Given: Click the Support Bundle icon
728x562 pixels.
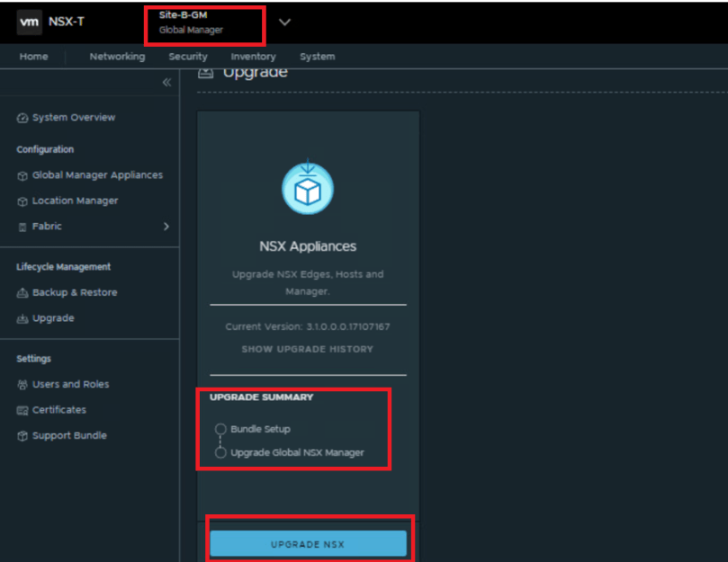Looking at the screenshot, I should (x=22, y=436).
